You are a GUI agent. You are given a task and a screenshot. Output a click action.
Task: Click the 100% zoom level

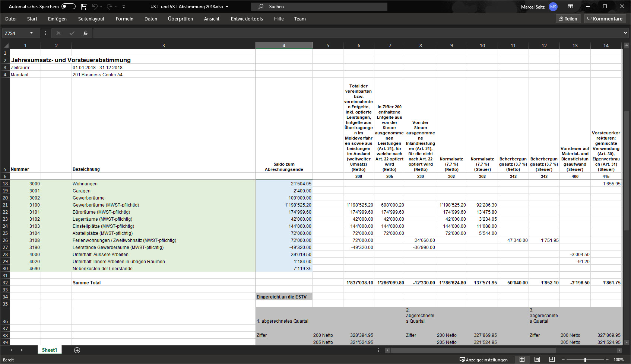coord(618,360)
